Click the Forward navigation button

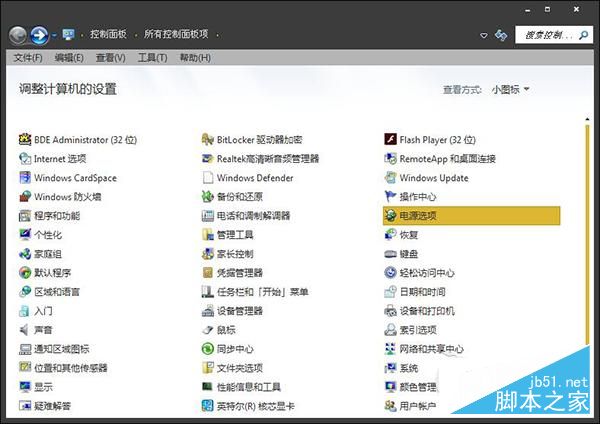(x=39, y=36)
